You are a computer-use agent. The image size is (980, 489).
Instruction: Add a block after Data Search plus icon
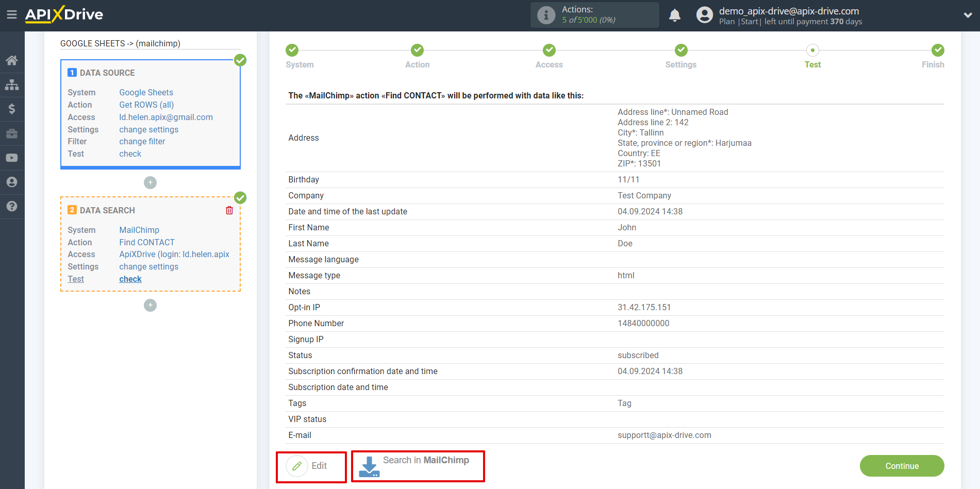click(150, 305)
